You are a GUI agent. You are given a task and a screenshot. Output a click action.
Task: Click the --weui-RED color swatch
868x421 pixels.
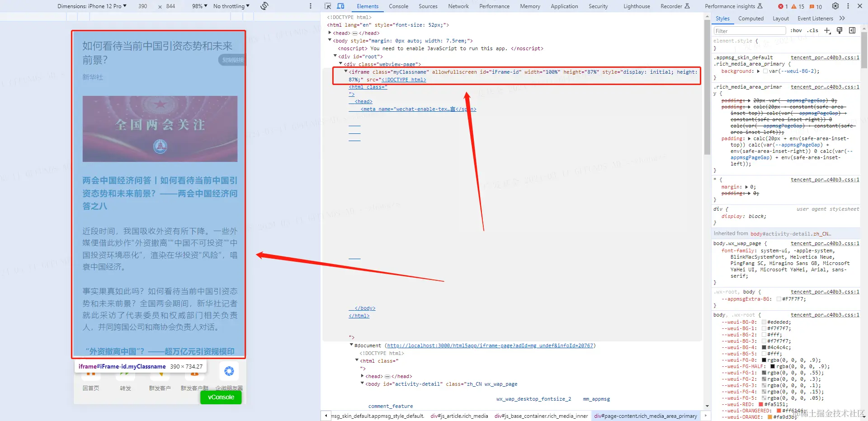[760, 404]
